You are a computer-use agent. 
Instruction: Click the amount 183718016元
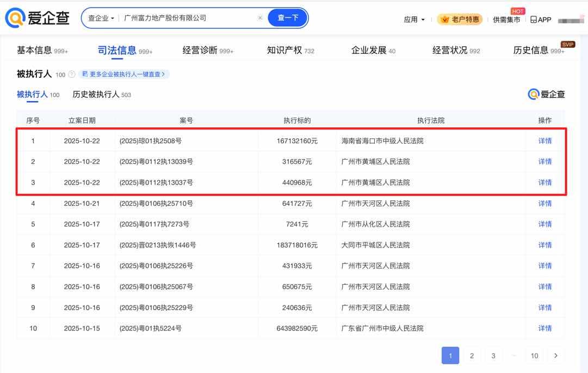[297, 246]
